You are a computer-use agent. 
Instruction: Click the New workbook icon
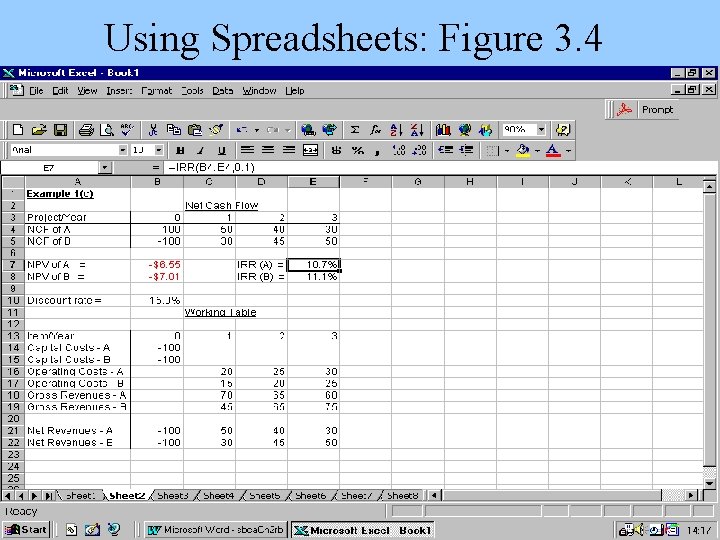pos(18,130)
